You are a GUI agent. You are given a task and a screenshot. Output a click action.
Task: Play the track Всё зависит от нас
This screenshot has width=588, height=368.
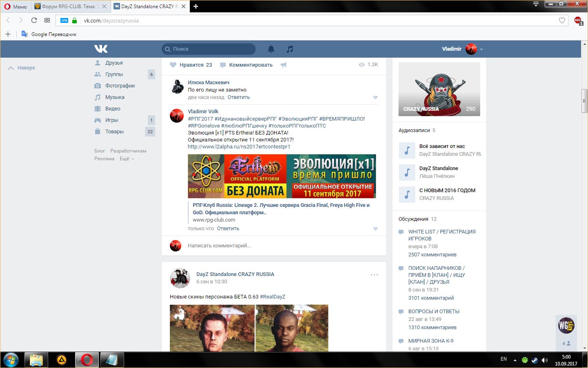407,150
